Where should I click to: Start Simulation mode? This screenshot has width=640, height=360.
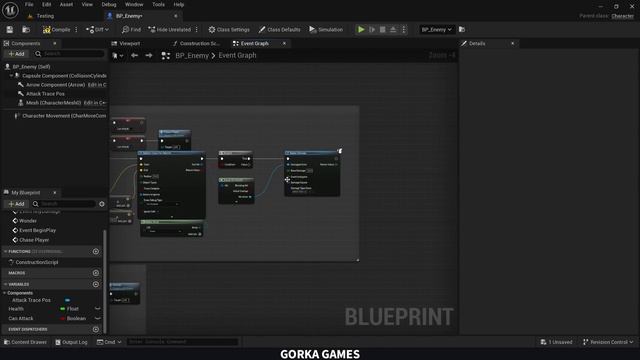pos(326,29)
